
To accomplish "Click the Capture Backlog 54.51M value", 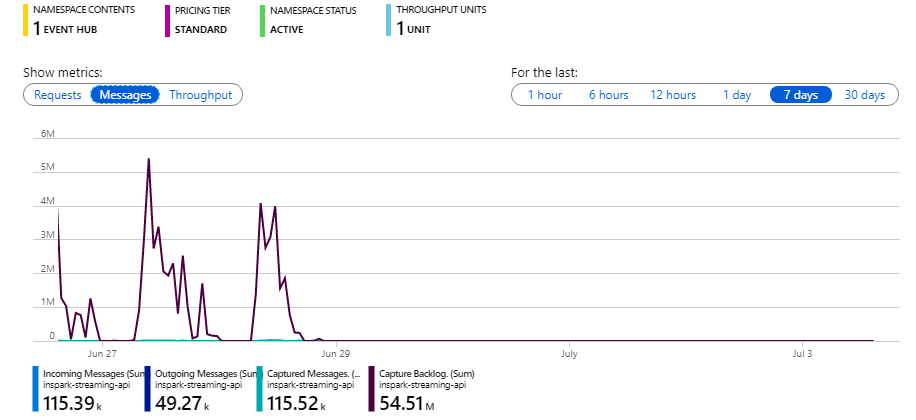I will click(x=407, y=402).
